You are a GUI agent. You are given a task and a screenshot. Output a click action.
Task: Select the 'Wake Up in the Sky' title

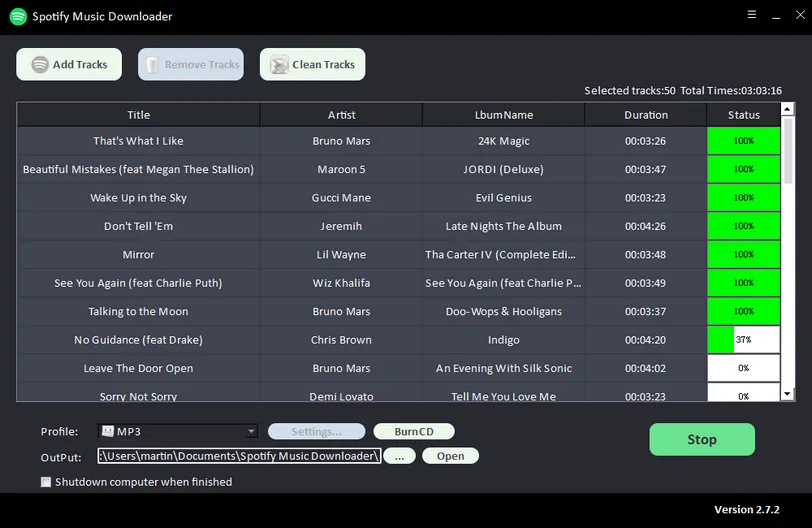pos(138,198)
